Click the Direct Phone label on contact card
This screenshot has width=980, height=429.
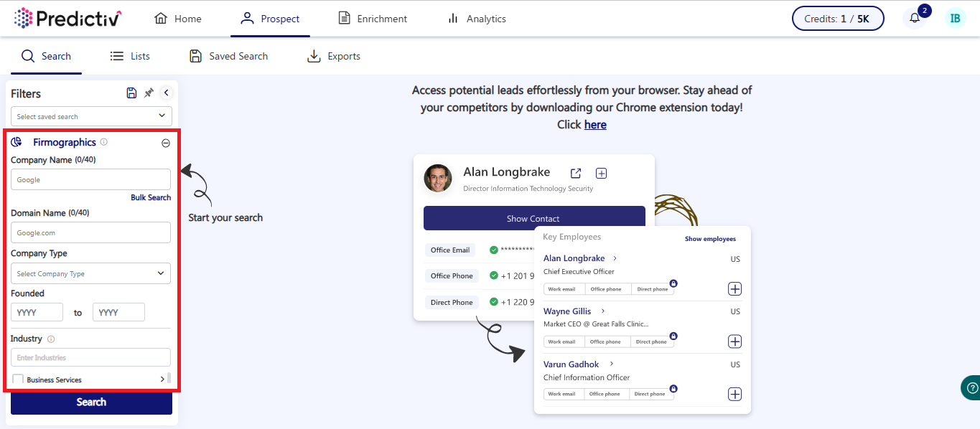tap(452, 303)
